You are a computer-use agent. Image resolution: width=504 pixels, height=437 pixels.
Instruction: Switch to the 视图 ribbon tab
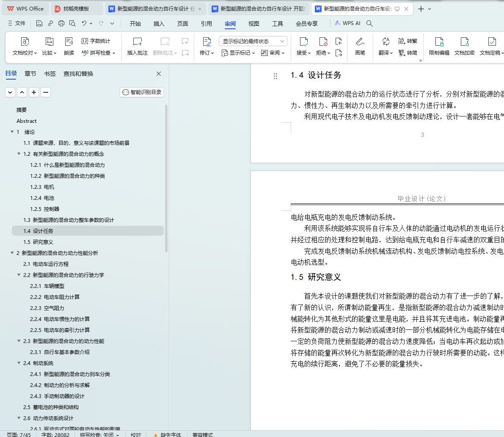[253, 23]
